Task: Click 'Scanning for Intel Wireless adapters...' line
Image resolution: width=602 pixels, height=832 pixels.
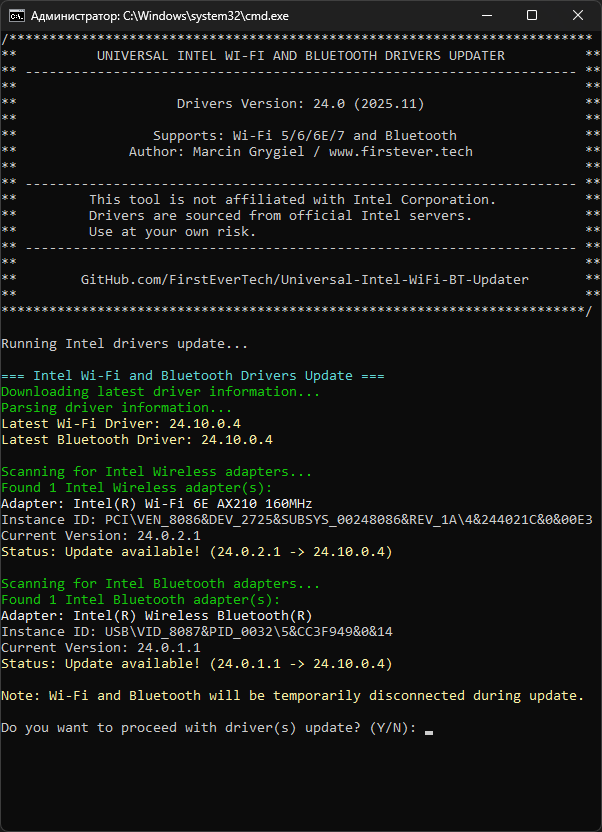Action: (156, 472)
